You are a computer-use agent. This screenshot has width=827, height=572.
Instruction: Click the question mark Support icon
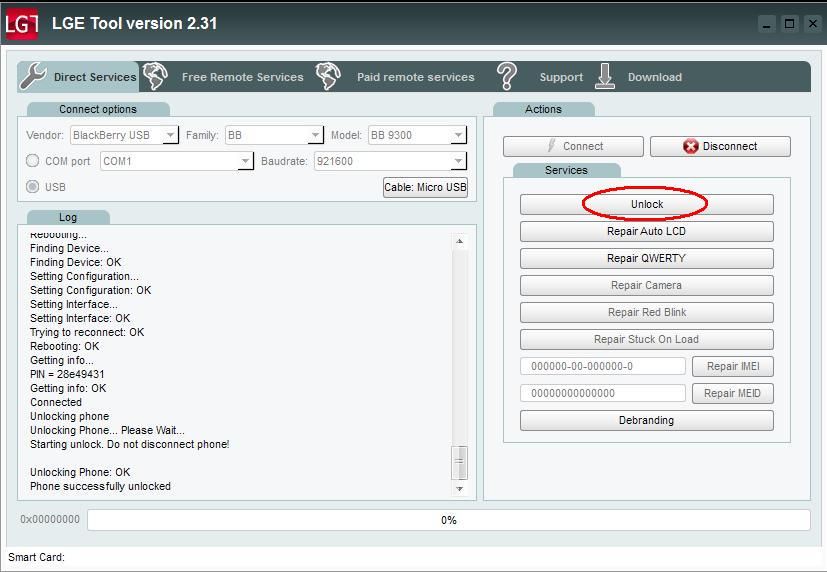click(x=507, y=76)
